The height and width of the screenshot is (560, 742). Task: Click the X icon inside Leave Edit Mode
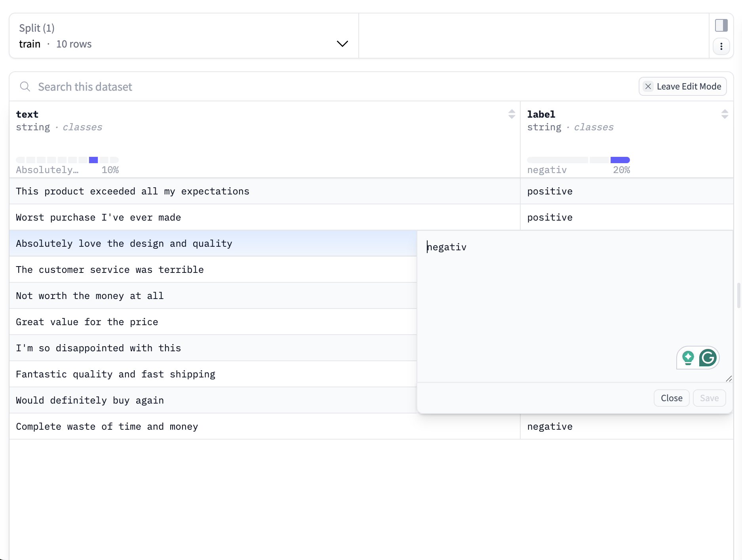pyautogui.click(x=648, y=86)
